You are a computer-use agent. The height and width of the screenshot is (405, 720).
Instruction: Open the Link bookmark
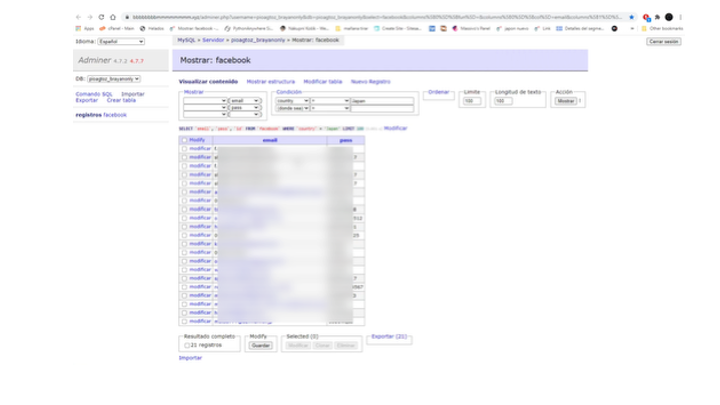(x=543, y=28)
